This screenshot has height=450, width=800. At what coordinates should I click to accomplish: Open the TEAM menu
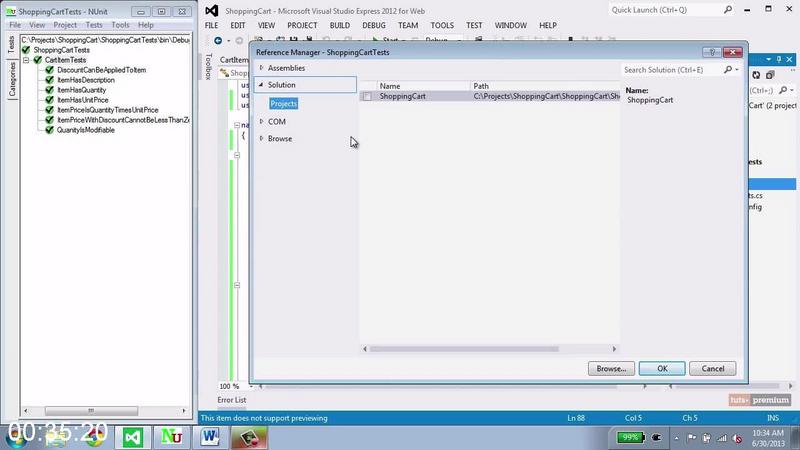click(408, 25)
